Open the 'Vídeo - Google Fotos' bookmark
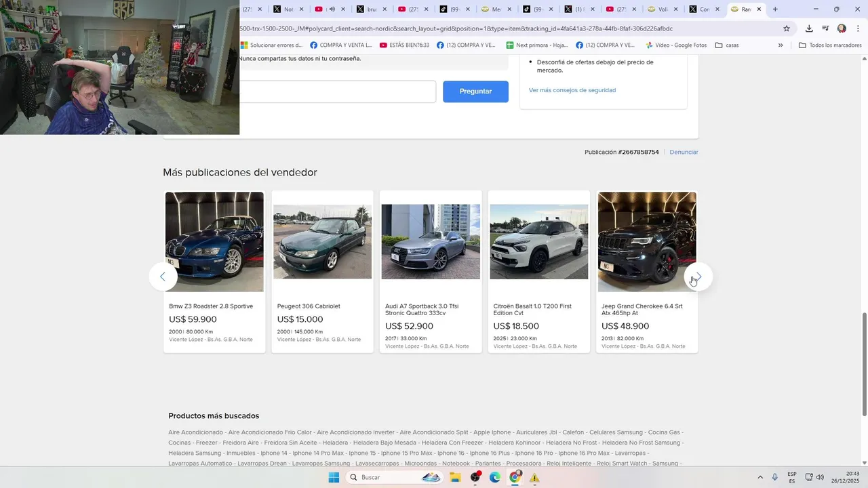This screenshot has height=488, width=868. click(676, 45)
